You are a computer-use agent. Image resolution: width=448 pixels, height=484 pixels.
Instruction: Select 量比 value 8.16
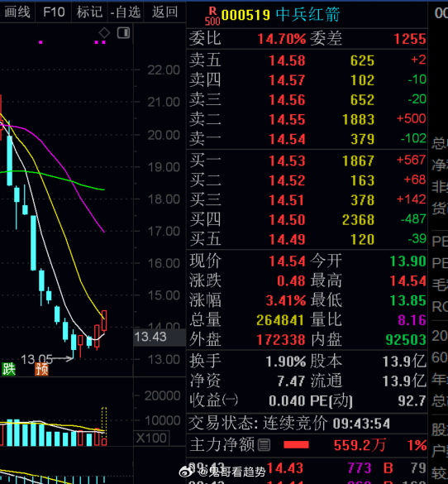point(412,320)
